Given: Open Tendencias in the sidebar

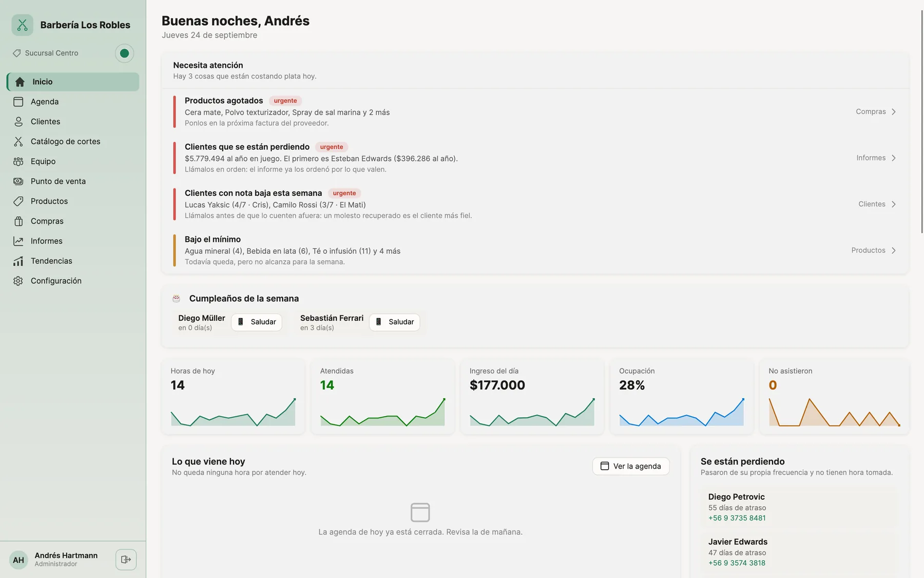Looking at the screenshot, I should (x=73, y=261).
